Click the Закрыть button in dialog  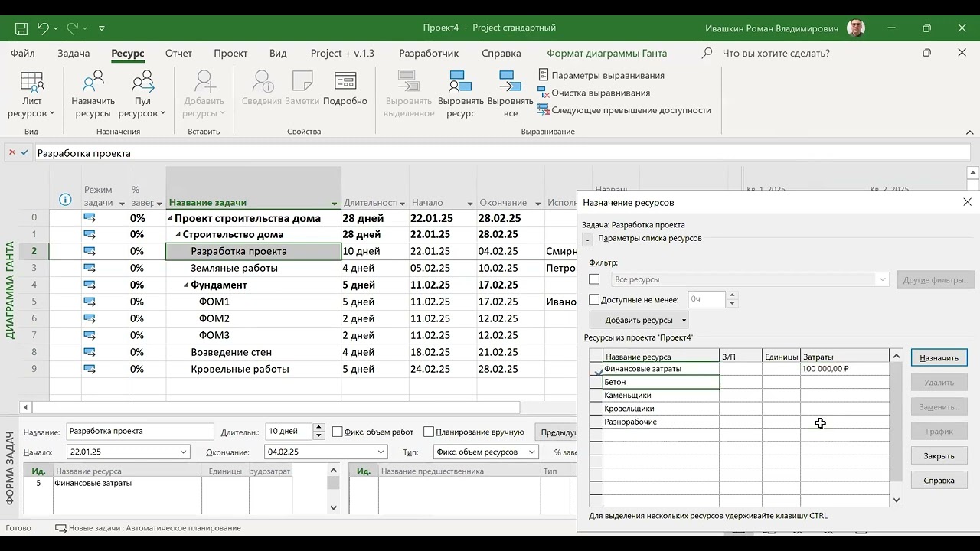tap(939, 455)
